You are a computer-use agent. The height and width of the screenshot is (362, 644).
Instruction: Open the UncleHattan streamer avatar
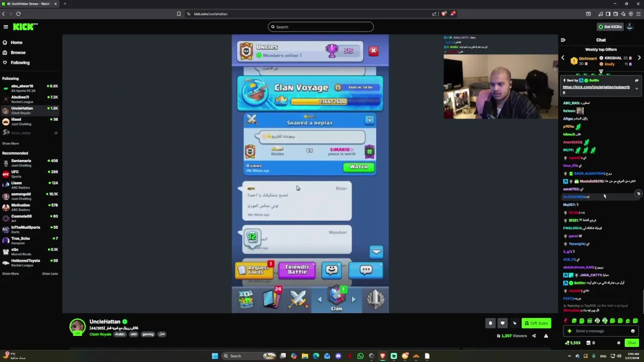coord(77,327)
